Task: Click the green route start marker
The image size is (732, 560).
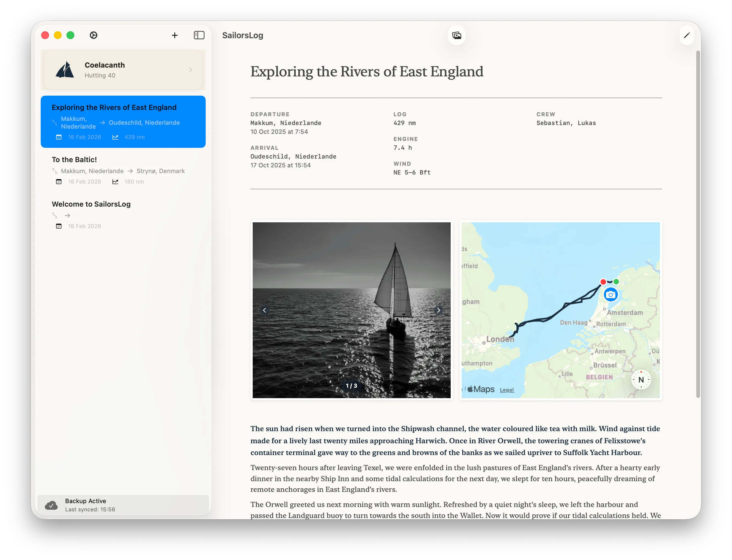Action: click(616, 282)
